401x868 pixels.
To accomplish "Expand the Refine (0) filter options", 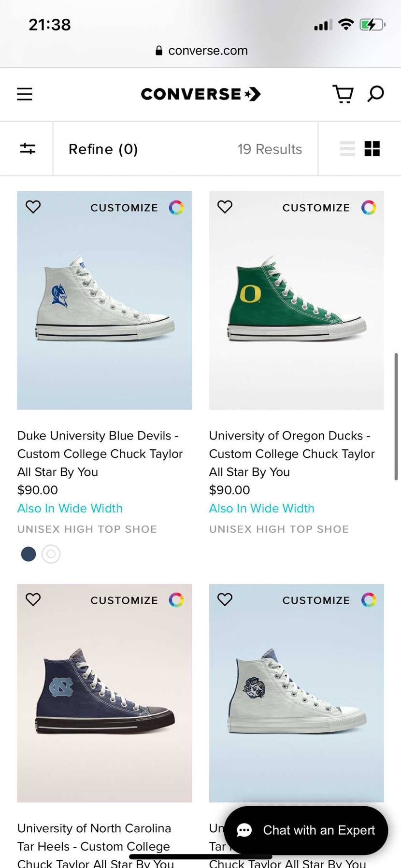I will tap(103, 149).
